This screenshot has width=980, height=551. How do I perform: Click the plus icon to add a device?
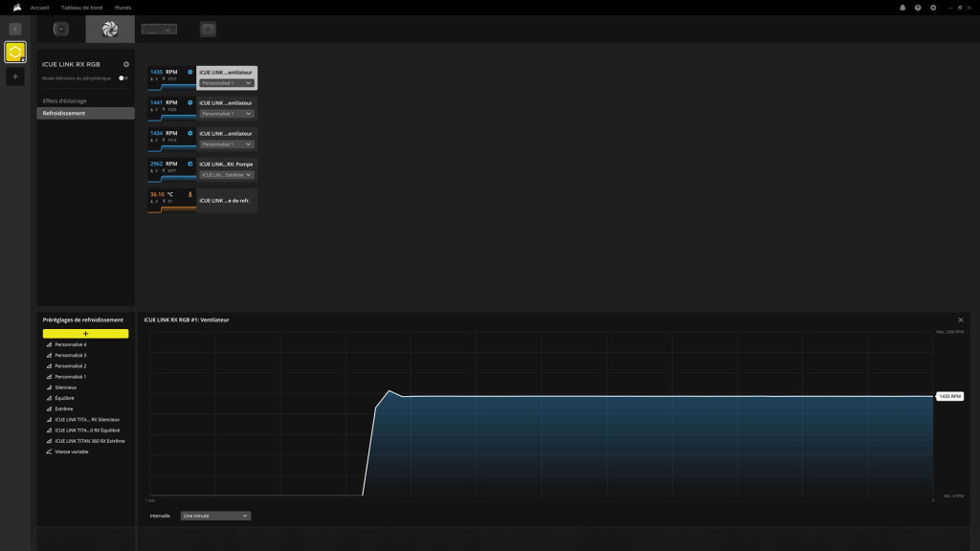14,76
